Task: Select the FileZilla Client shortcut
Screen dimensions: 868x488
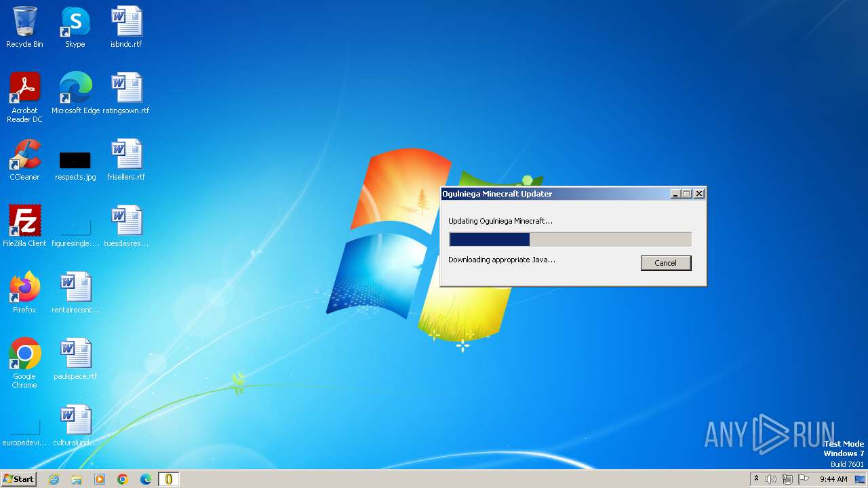Action: point(24,226)
